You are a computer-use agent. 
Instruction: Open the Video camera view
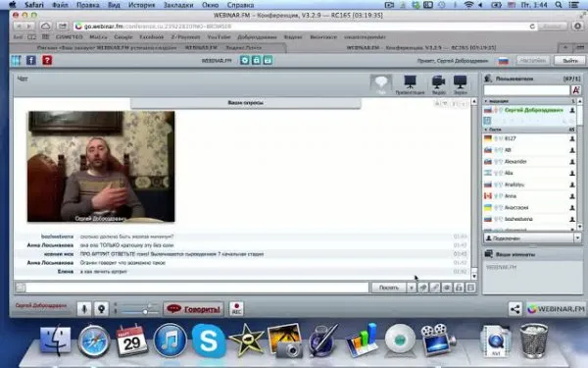click(x=438, y=84)
